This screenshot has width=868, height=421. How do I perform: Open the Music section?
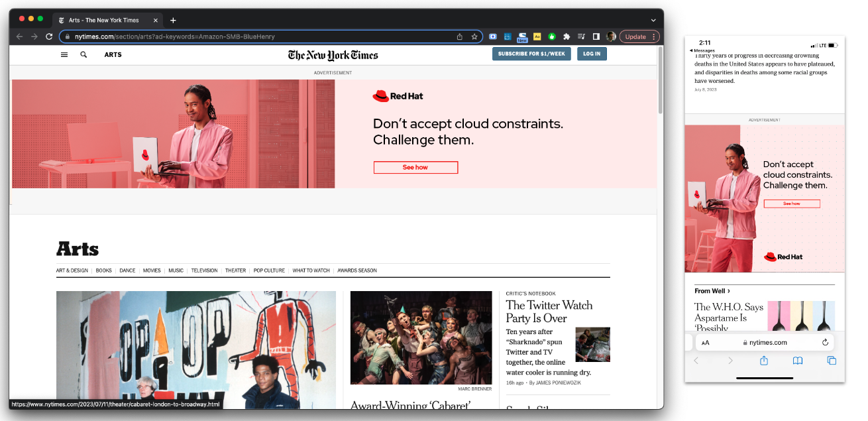tap(176, 271)
